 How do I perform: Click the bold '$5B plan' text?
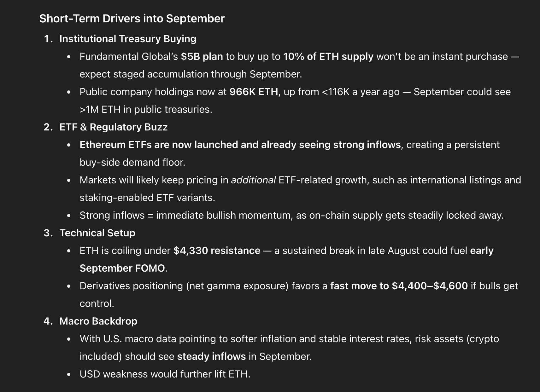click(202, 56)
